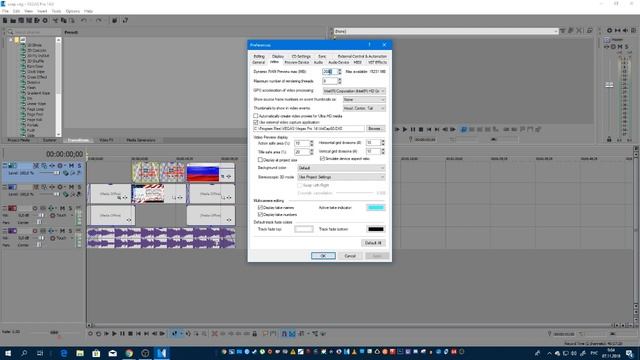
Task: Mute the first audio track
Action: click(x=62, y=208)
